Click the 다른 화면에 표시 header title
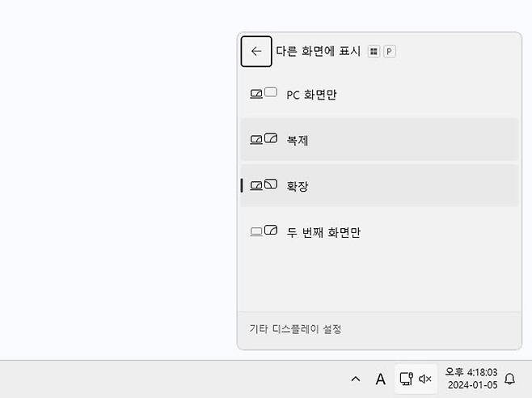Viewport: 532px width, 398px height. [x=318, y=51]
